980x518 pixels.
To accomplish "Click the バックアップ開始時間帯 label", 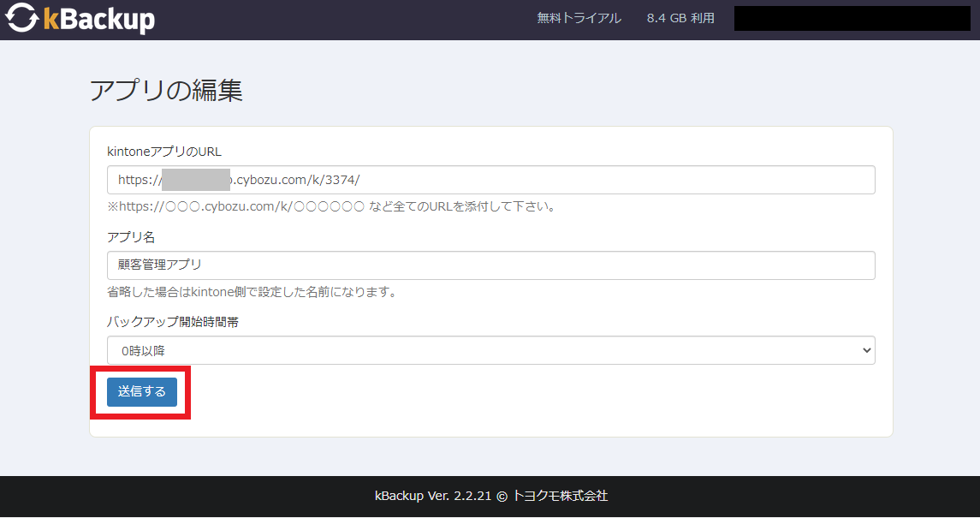I will coord(173,323).
